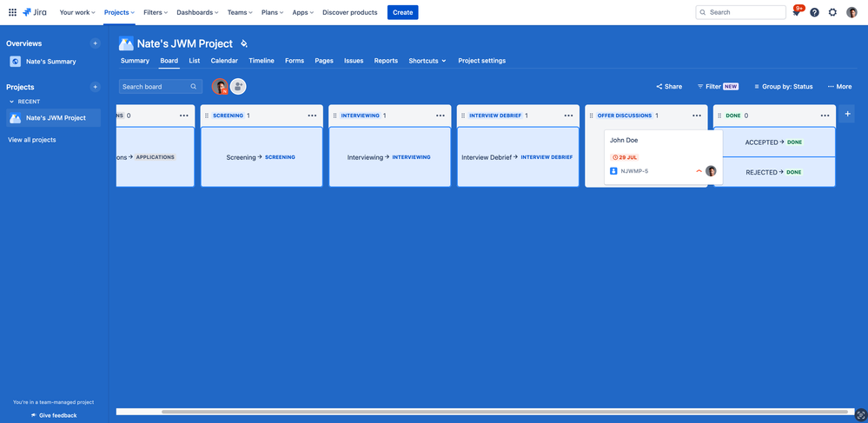Open the settings gear icon
The image size is (868, 423).
(x=832, y=12)
